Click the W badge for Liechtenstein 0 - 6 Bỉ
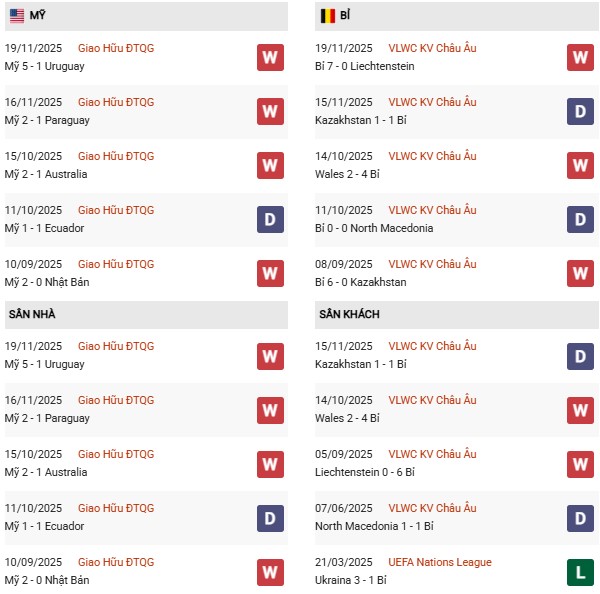600x594 pixels. coord(581,463)
